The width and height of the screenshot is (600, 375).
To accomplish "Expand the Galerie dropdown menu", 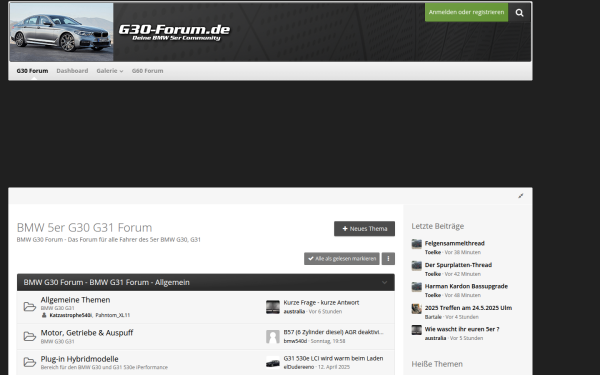I will coord(110,71).
